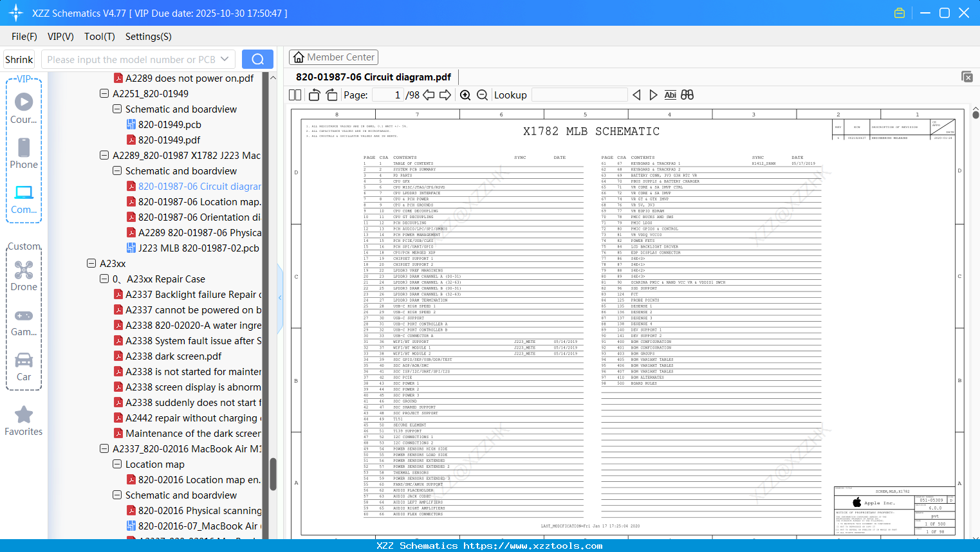This screenshot has height=552, width=980.
Task: Rotate the schematic page counterclockwise
Action: tap(314, 95)
